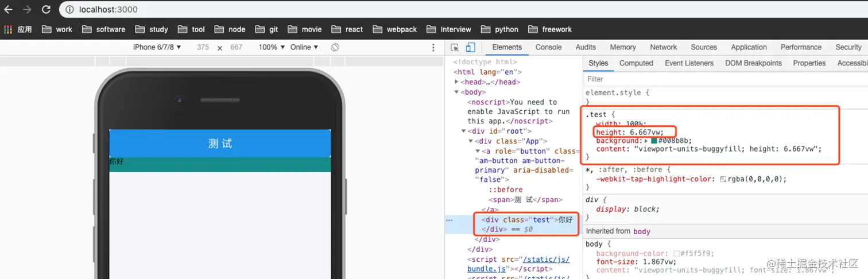Open the movie bookmark folder
The width and height of the screenshot is (868, 279).
point(304,29)
